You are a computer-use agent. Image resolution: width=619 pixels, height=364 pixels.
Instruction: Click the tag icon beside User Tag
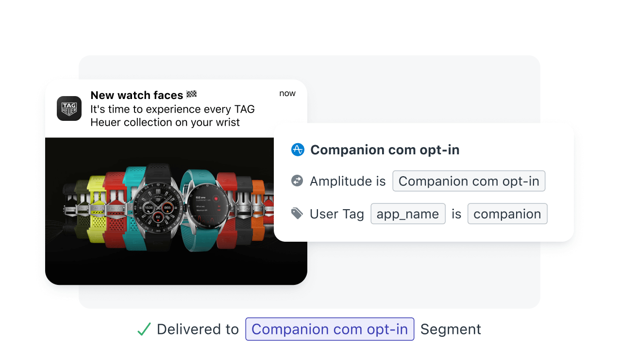coord(297,214)
